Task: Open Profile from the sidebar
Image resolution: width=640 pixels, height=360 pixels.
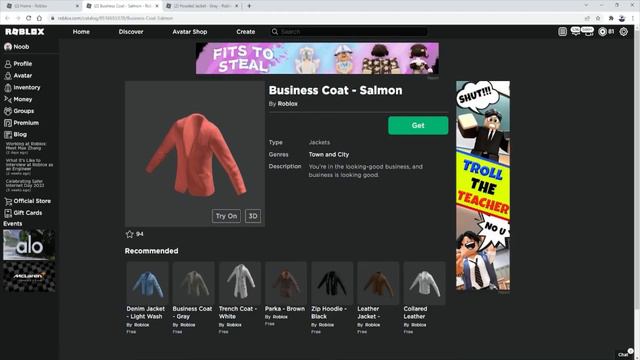Action: pos(18,64)
